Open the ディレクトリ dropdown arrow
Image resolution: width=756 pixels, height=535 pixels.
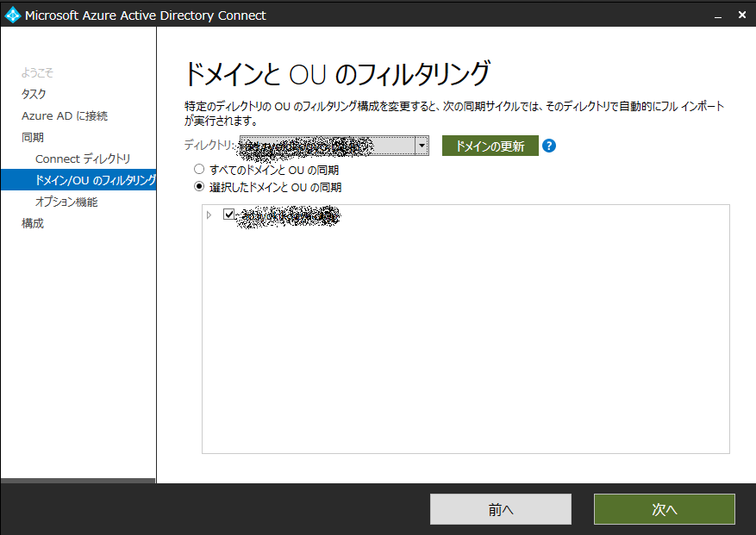tap(422, 146)
